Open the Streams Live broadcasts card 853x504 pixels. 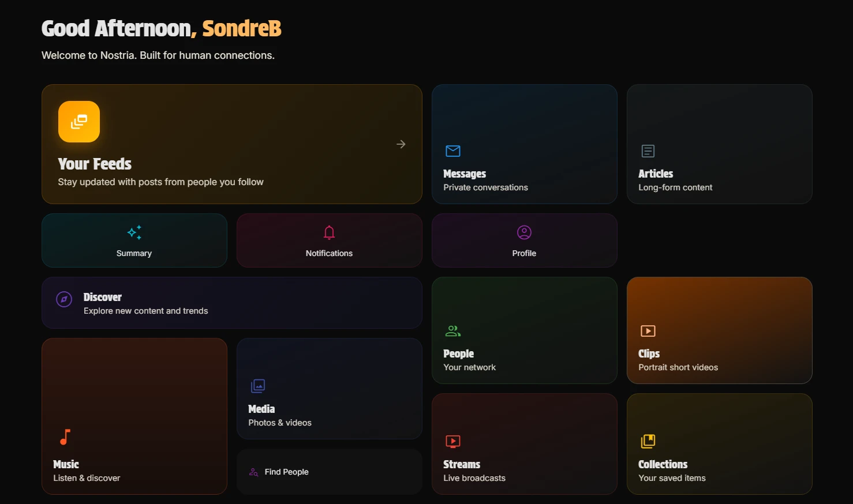coord(523,444)
